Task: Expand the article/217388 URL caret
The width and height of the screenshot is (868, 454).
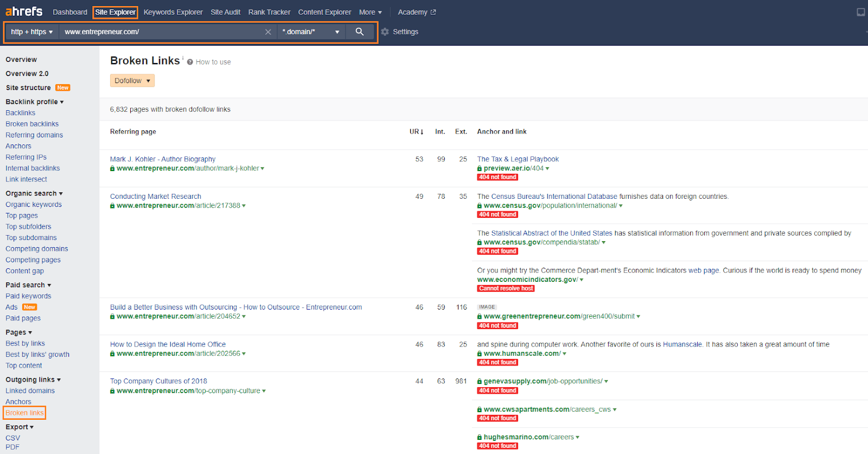Action: coord(244,206)
